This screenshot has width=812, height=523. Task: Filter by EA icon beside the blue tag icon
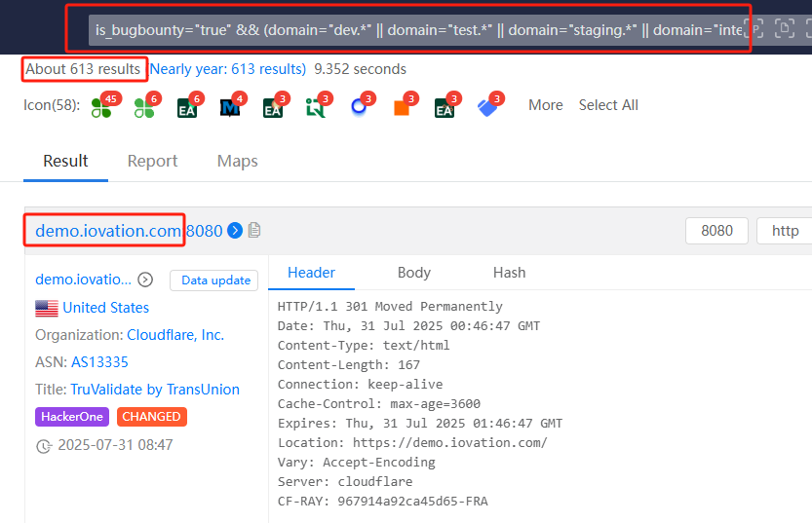445,107
